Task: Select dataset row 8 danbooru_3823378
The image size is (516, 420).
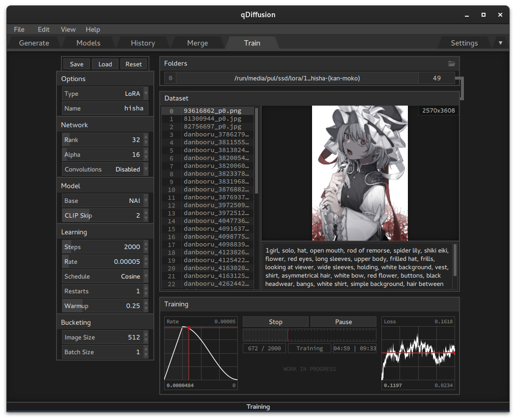Action: (208, 174)
